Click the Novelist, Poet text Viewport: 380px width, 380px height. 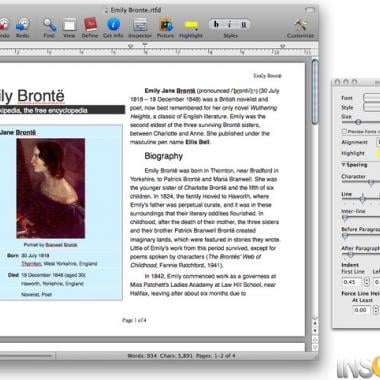(x=37, y=294)
